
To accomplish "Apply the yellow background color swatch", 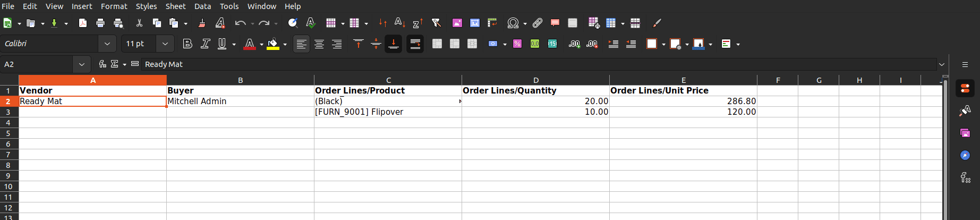I will point(273,44).
